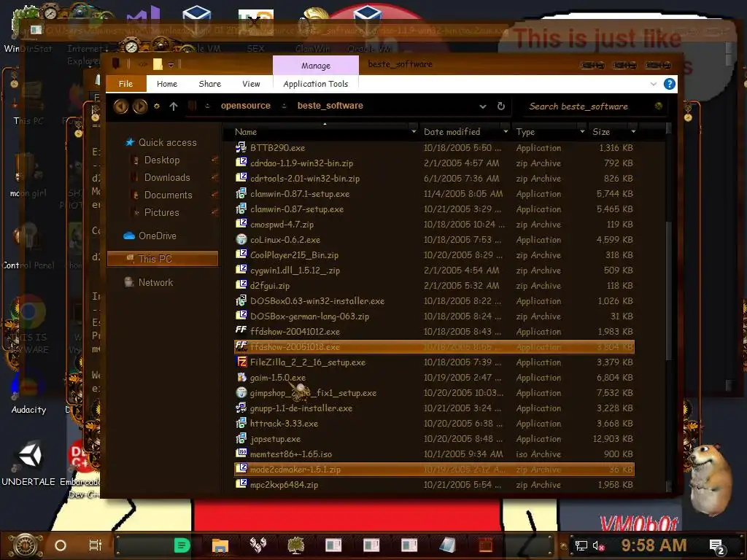Open the Recent locations dropdown arrow

pos(156,106)
